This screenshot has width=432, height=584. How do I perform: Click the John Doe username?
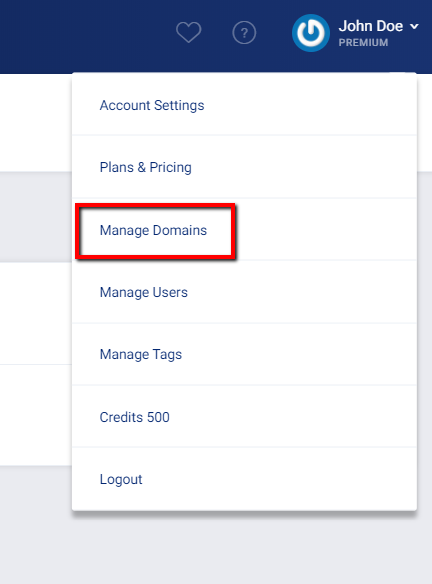pyautogui.click(x=371, y=26)
